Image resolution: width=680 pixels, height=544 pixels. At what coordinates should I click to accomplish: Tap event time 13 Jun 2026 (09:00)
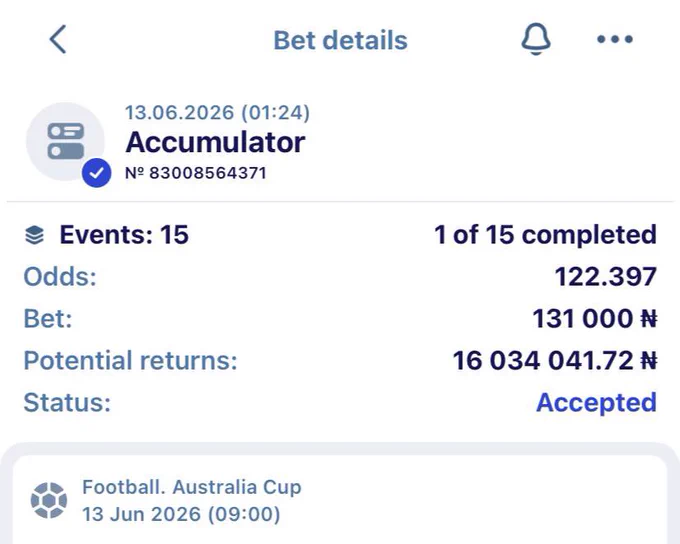[x=181, y=515]
